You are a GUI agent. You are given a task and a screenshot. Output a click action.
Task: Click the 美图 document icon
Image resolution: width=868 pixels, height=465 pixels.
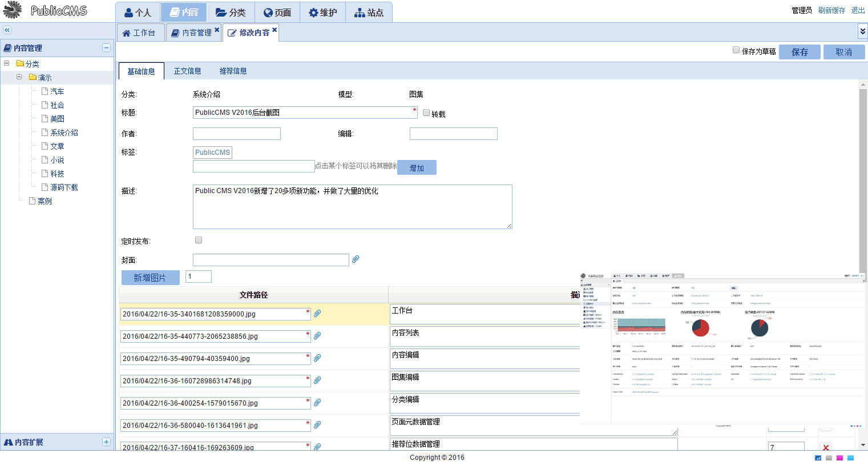pos(45,118)
